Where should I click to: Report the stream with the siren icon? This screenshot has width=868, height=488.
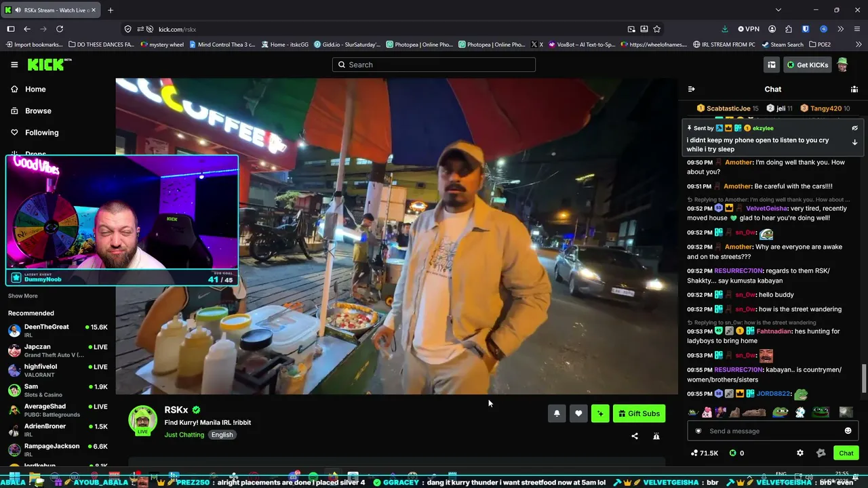656,436
